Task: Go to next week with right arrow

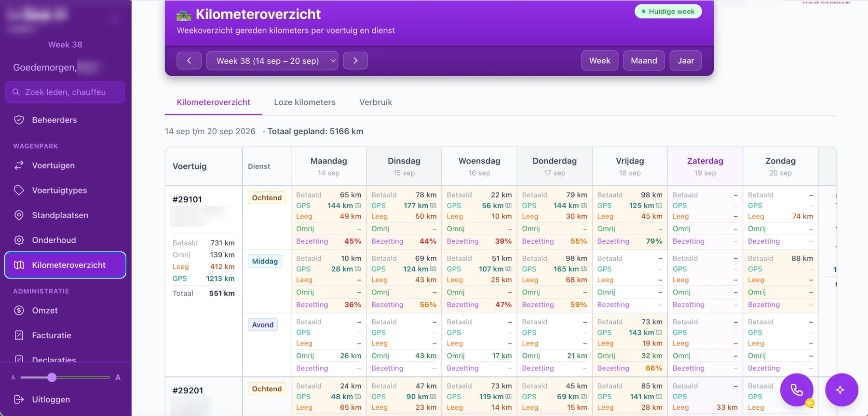Action: pyautogui.click(x=355, y=61)
